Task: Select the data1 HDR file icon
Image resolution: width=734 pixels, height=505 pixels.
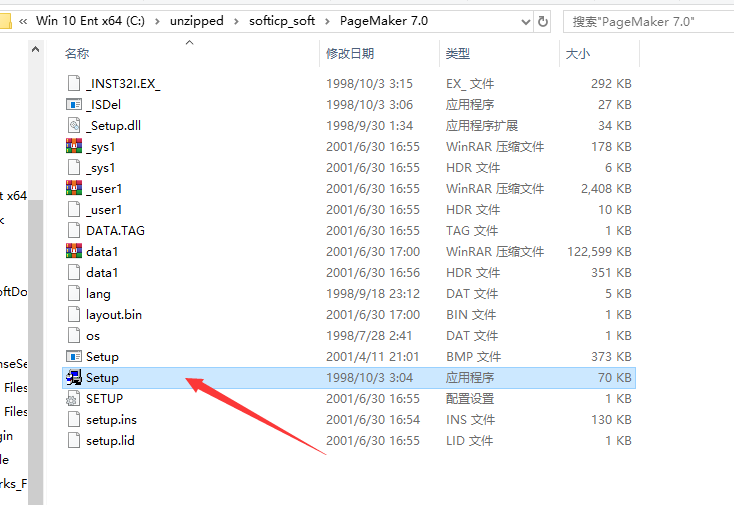Action: [74, 272]
